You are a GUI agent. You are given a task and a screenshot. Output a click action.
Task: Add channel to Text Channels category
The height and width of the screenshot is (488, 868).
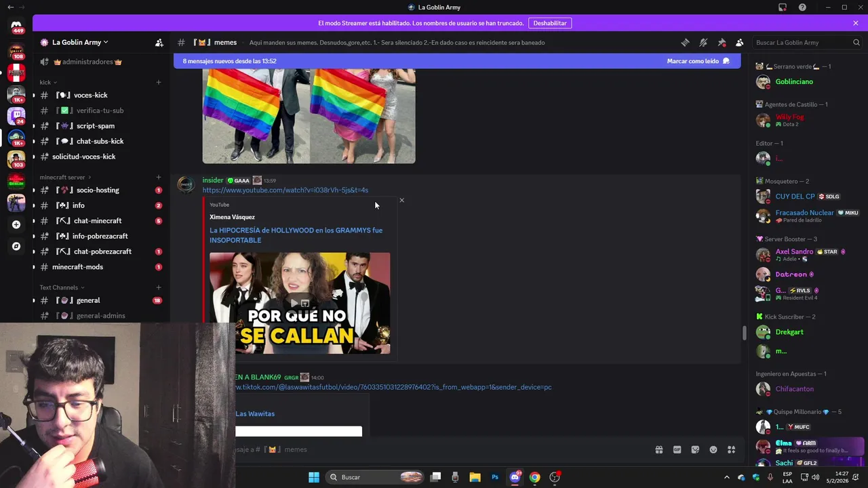pyautogui.click(x=159, y=287)
